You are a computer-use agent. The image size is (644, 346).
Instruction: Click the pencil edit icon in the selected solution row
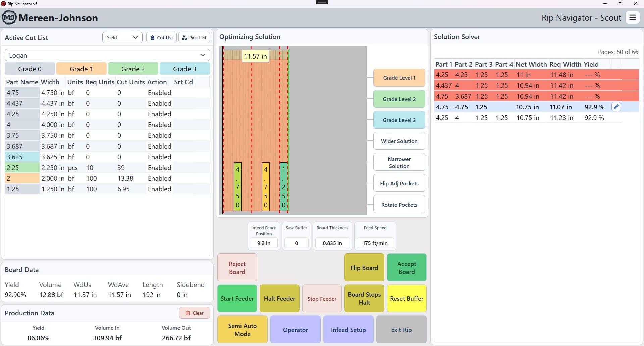(616, 107)
